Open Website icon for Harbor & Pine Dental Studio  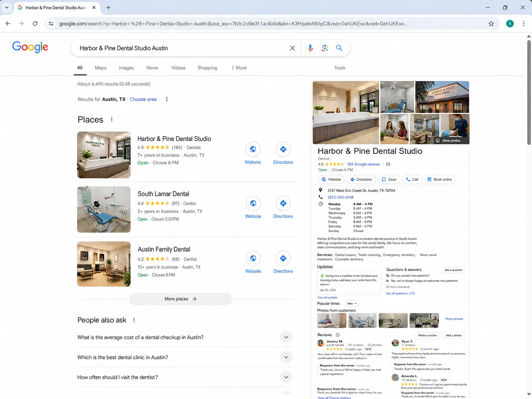(253, 149)
